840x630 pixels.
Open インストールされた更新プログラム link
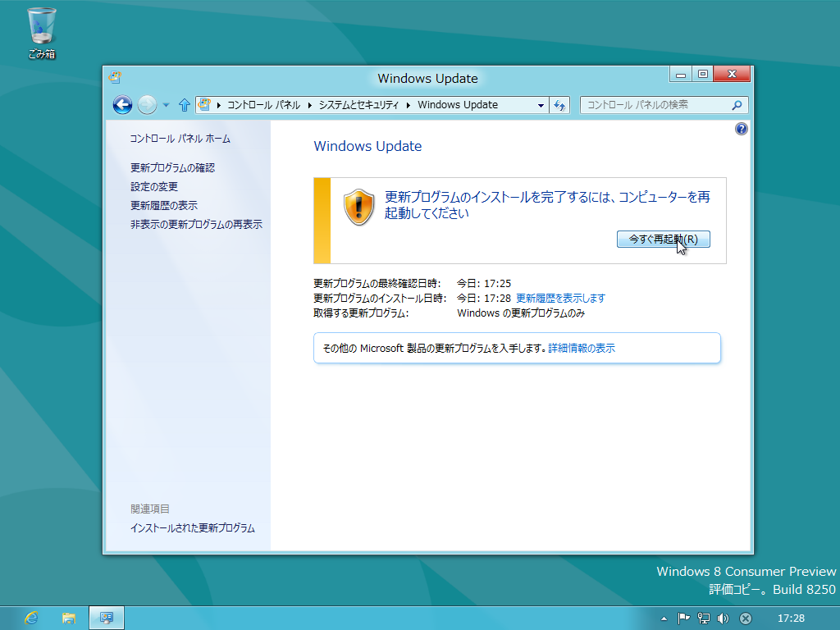point(192,527)
